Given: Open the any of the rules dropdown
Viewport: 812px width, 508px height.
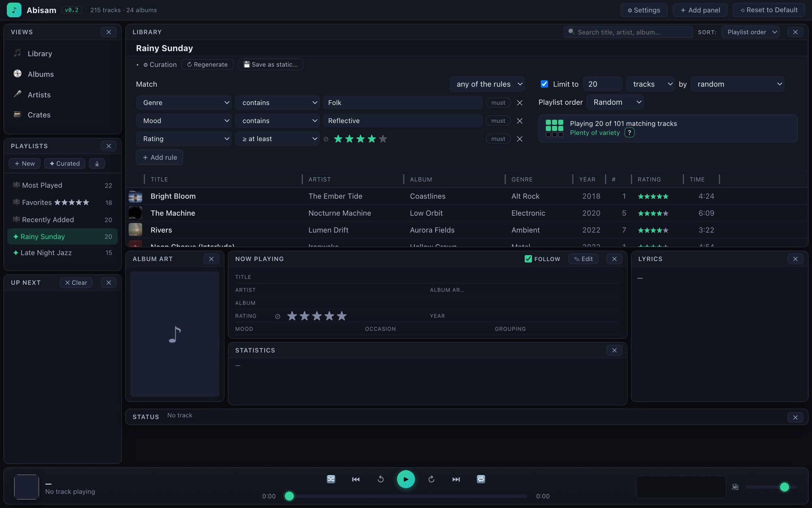Looking at the screenshot, I should [487, 84].
